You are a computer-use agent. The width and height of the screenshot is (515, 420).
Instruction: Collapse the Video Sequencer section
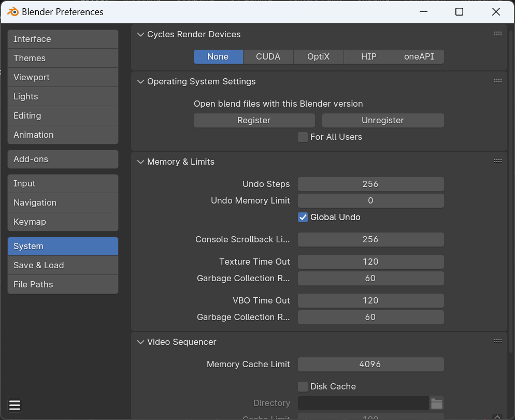pyautogui.click(x=140, y=342)
